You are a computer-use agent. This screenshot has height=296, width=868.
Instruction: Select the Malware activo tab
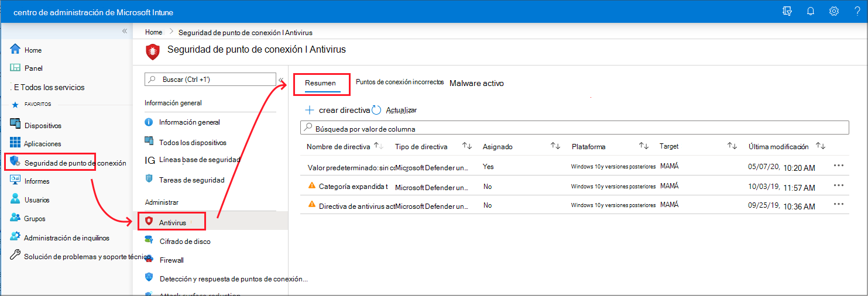(x=476, y=83)
